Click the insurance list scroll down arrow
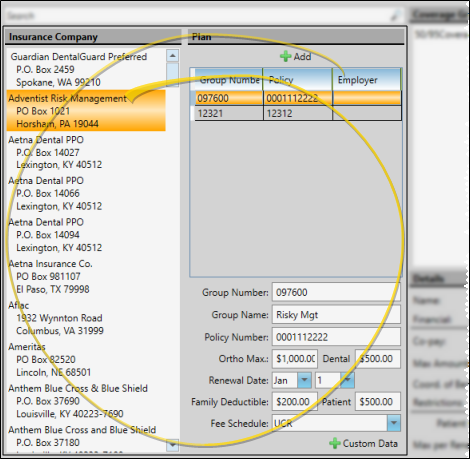This screenshot has width=470, height=459. pos(172,445)
